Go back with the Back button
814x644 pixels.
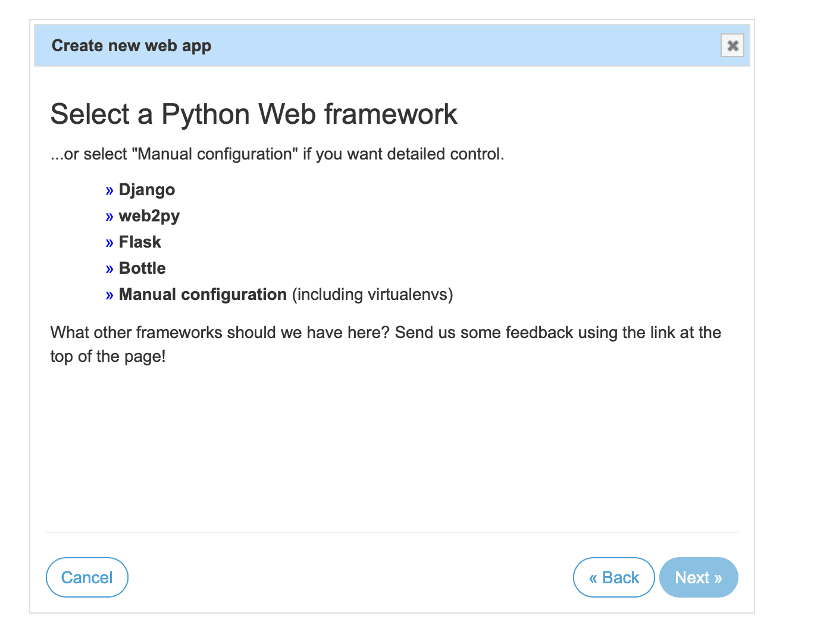pyautogui.click(x=614, y=577)
